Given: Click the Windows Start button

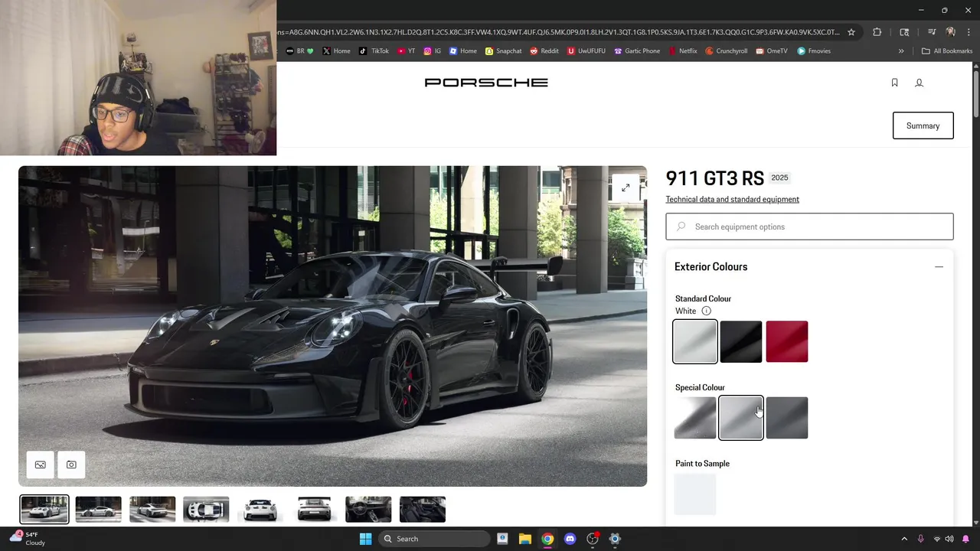Looking at the screenshot, I should 366,539.
